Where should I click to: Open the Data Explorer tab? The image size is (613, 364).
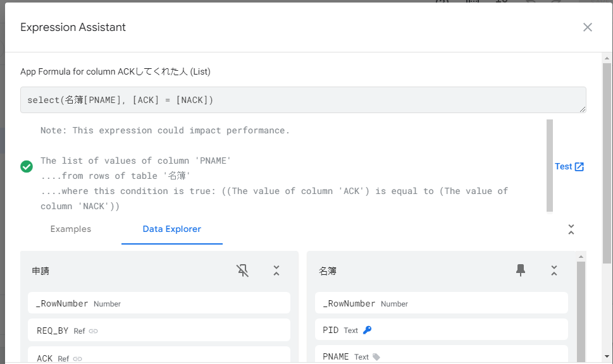[x=172, y=229]
